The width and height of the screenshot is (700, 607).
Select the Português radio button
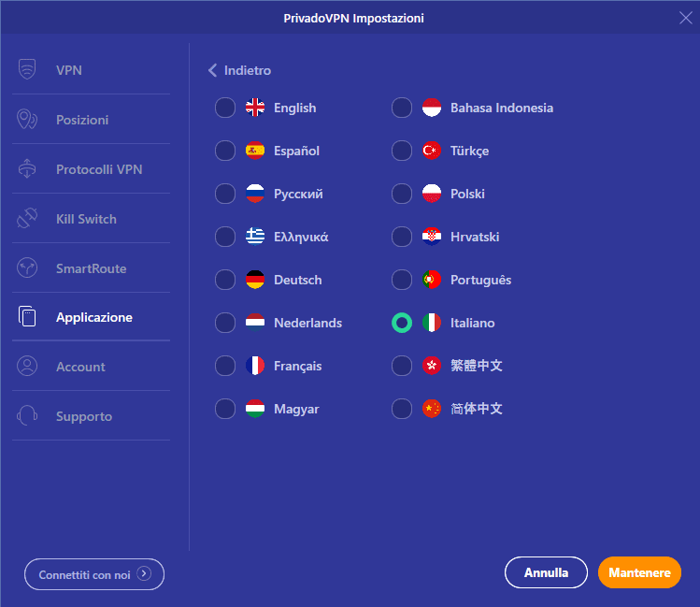click(402, 280)
